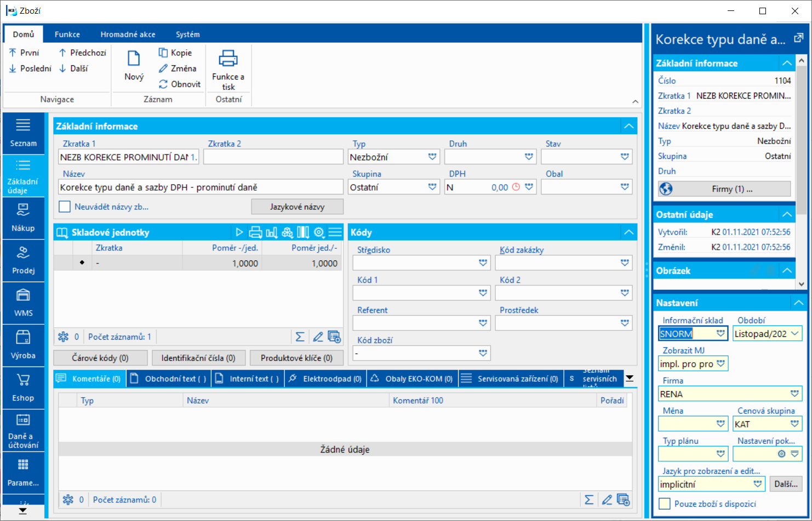Open the Stav dropdown
812x521 pixels.
coord(625,157)
